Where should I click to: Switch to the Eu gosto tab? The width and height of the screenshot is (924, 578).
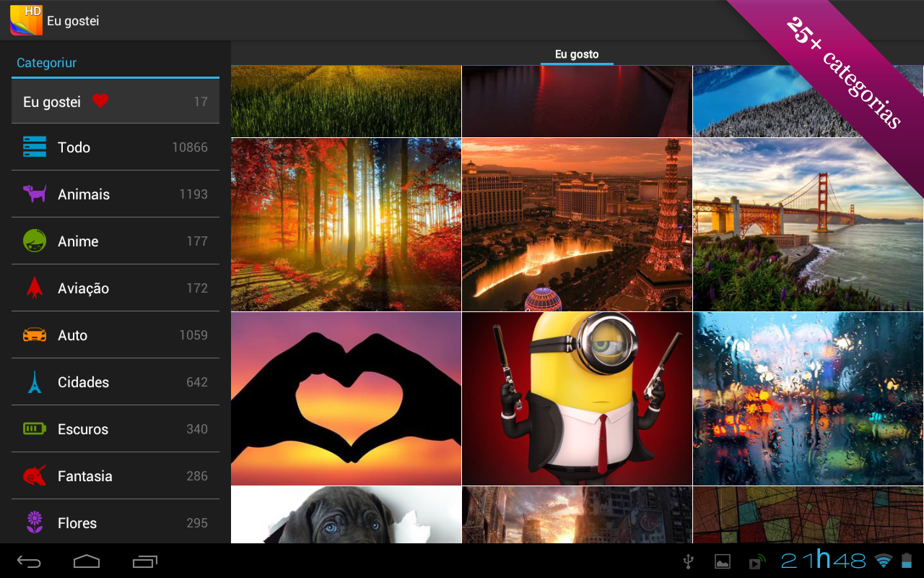click(x=577, y=54)
